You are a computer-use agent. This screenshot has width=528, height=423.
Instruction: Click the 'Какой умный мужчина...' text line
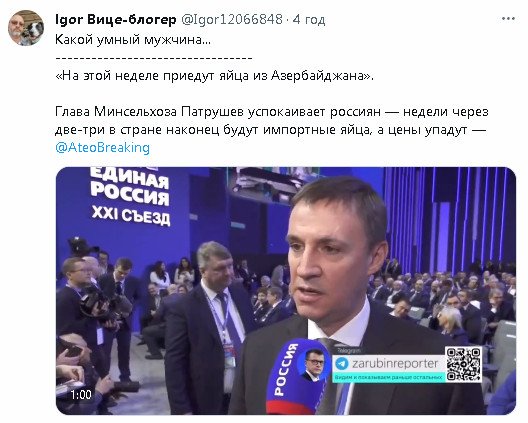(133, 40)
